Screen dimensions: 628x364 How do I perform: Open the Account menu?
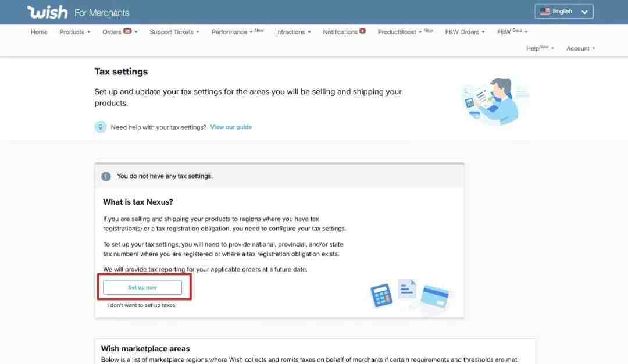[580, 48]
